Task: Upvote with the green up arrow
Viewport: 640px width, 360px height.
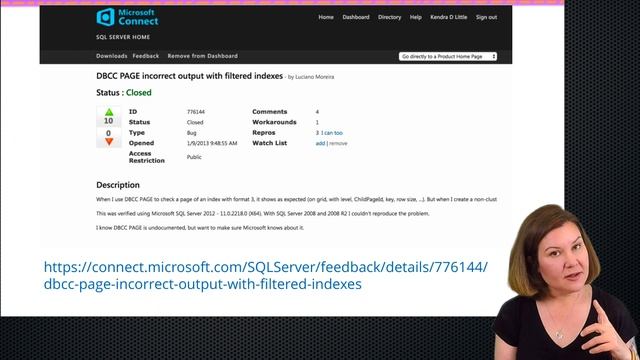Action: click(109, 112)
